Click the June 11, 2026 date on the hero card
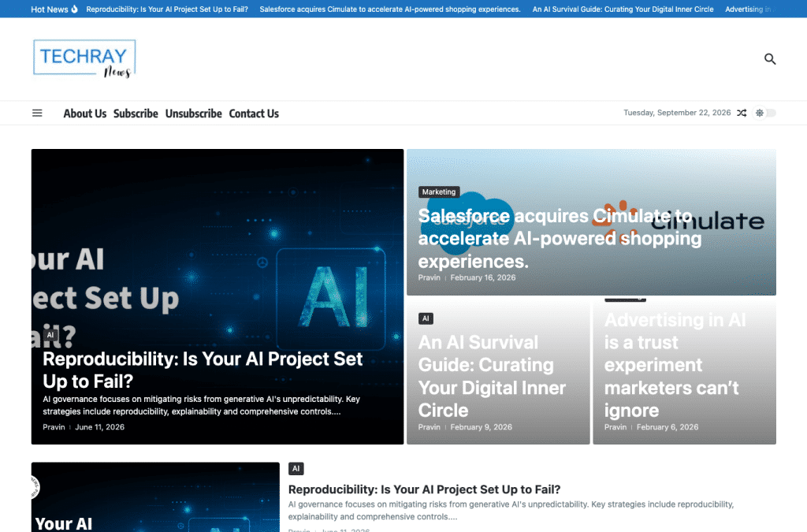 click(100, 427)
